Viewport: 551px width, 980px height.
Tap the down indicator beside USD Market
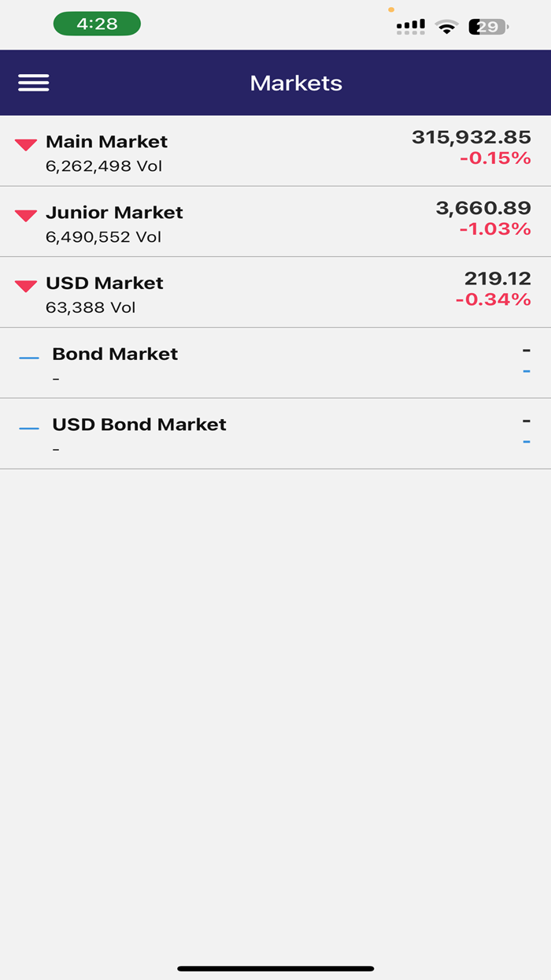[x=24, y=284]
